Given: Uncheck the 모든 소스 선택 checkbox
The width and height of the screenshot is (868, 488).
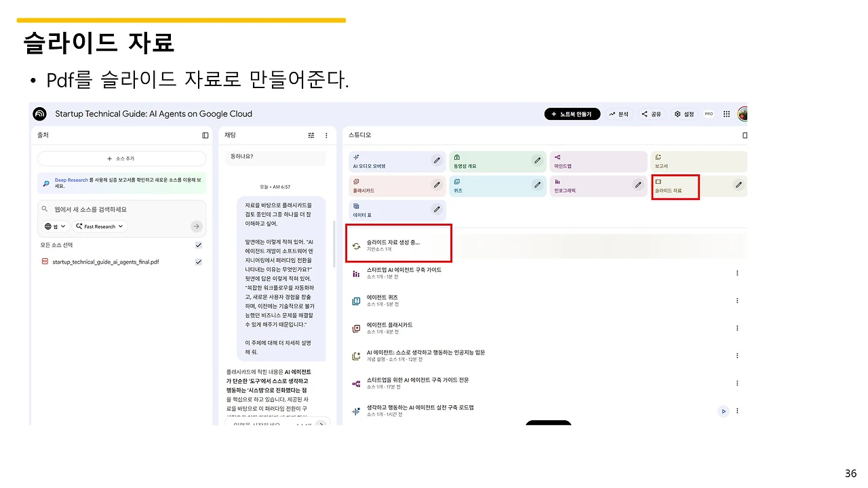Looking at the screenshot, I should pos(199,245).
